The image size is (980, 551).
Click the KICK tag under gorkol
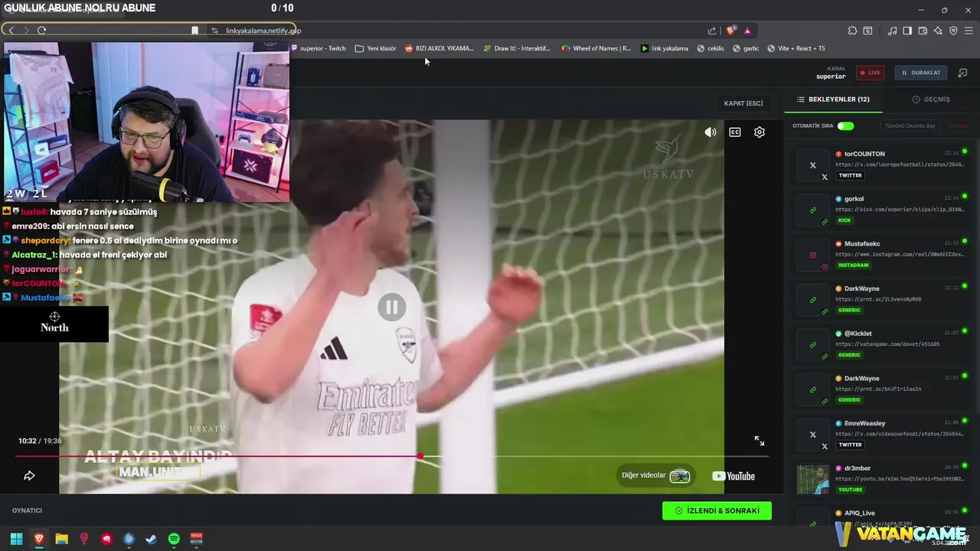[x=844, y=220]
